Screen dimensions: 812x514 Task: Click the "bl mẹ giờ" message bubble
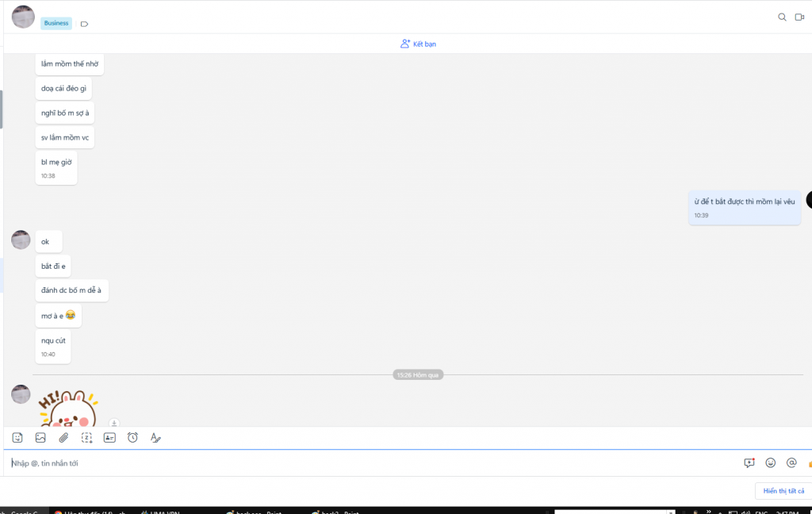pos(56,163)
